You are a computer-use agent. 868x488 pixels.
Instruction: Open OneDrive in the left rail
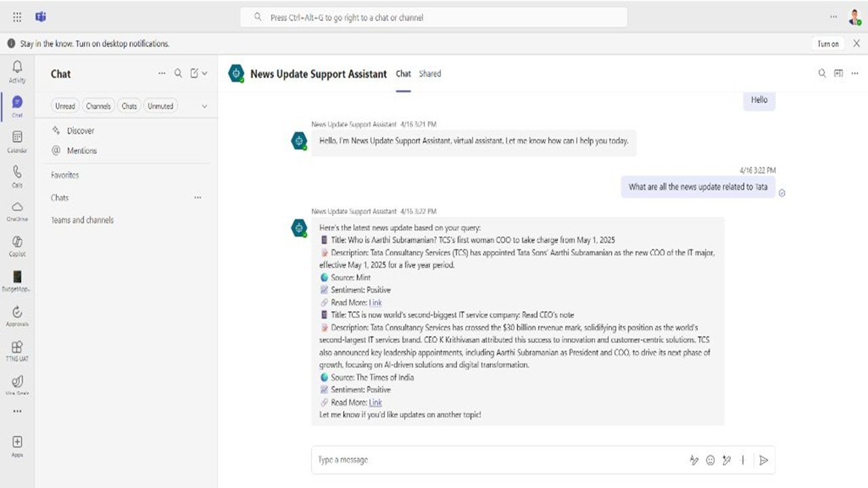[x=17, y=211]
